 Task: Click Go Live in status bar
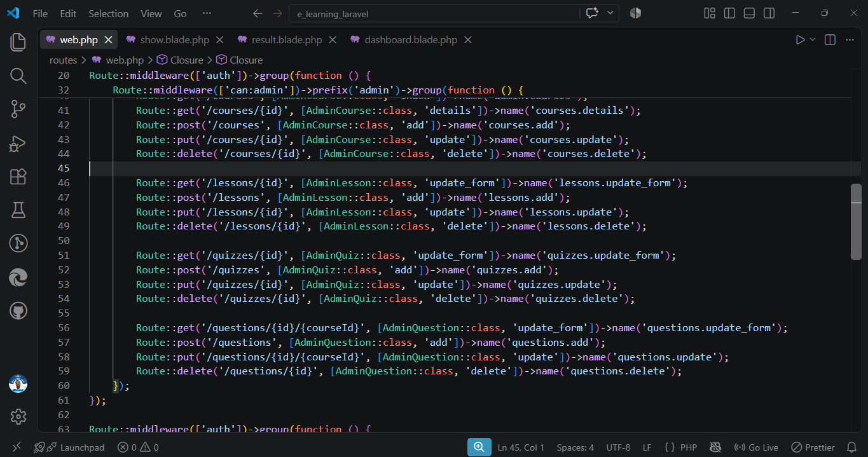point(756,447)
